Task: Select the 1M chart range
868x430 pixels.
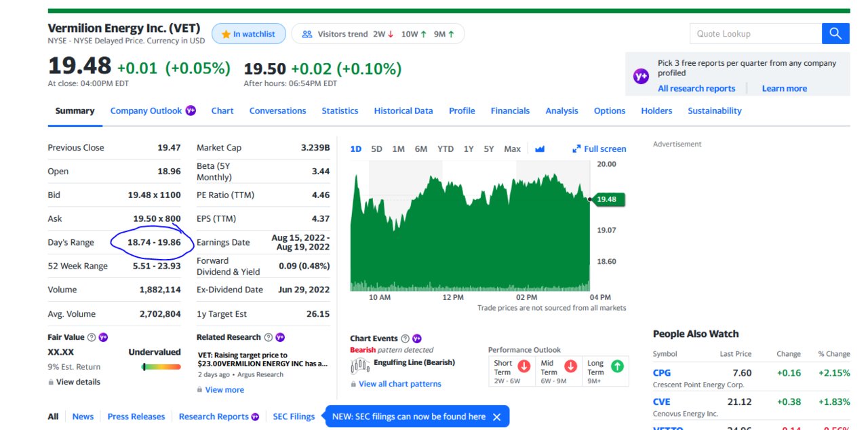Action: 398,149
